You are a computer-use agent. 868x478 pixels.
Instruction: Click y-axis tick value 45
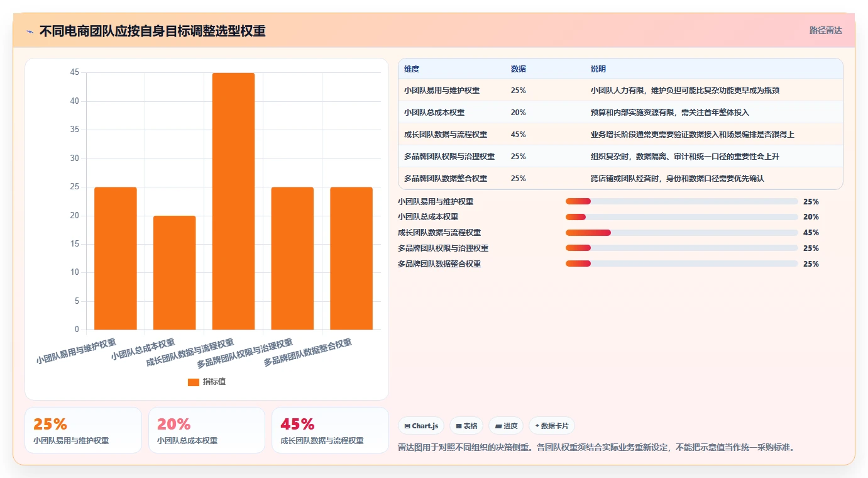coord(75,72)
